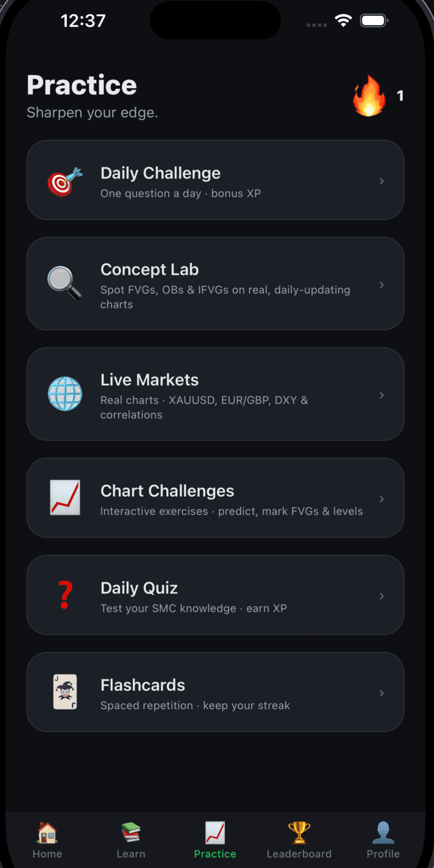
Task: Open Live Markets via its right chevron
Action: (382, 395)
